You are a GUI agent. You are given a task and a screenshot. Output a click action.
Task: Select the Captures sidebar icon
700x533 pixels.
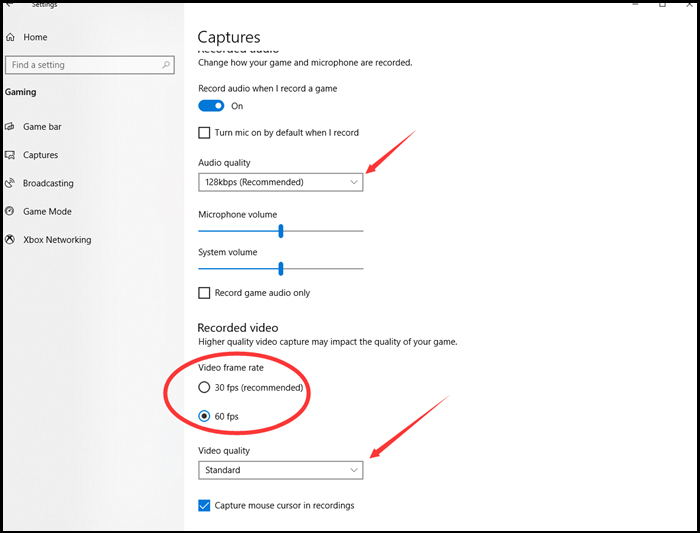[x=11, y=155]
